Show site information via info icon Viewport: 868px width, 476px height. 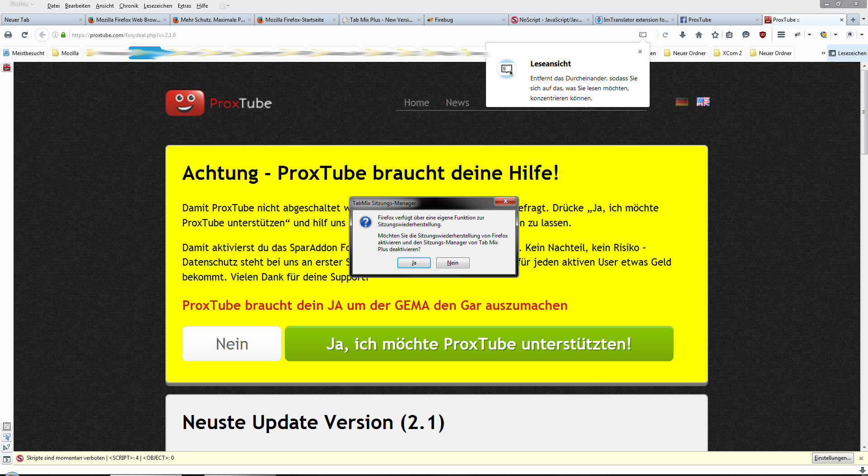(55, 35)
